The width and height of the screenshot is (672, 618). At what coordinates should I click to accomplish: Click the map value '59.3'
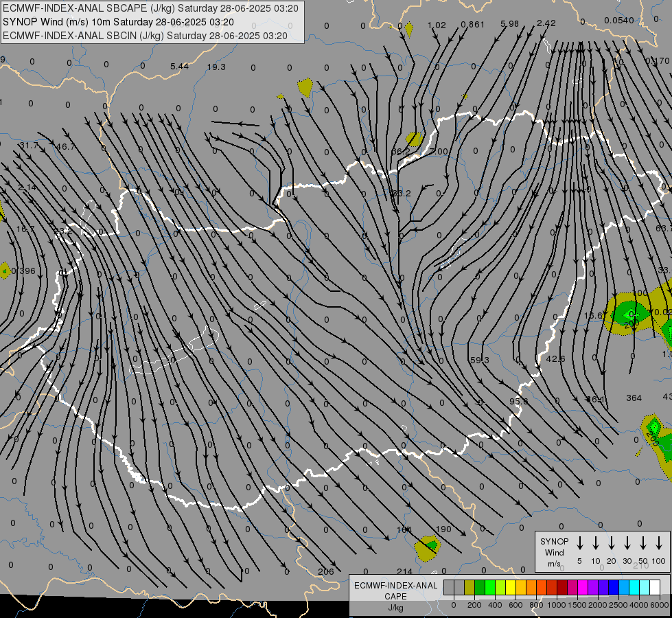point(480,360)
